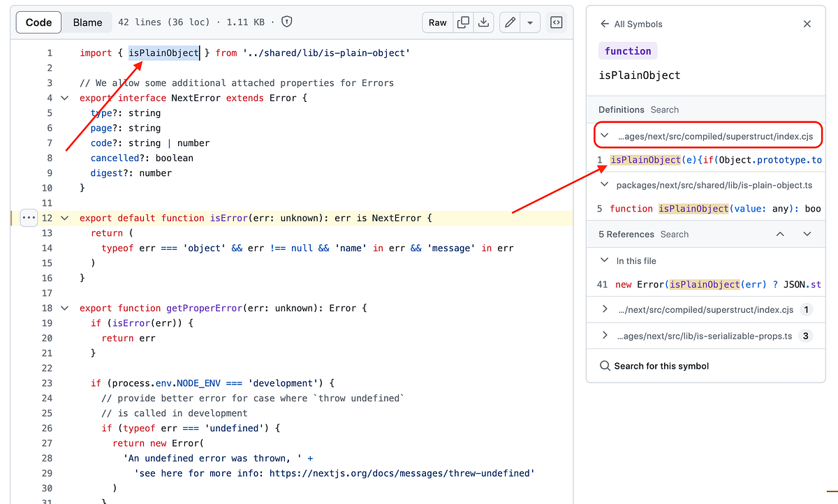
Task: Copy the raw file contents
Action: (462, 22)
